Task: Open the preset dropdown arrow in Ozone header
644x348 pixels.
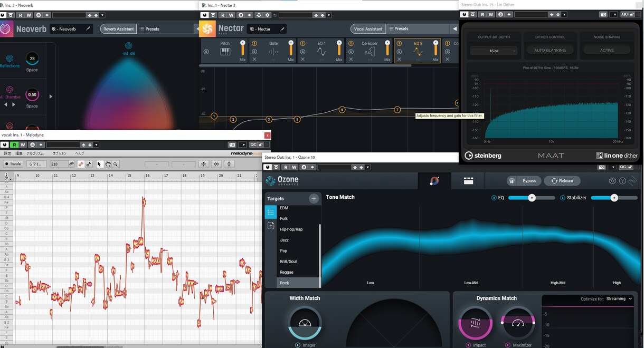Action: 367,167
